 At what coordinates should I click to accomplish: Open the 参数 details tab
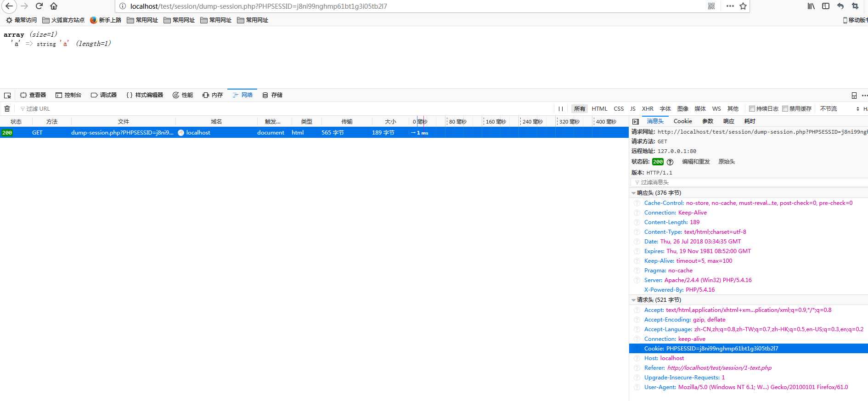(x=708, y=121)
